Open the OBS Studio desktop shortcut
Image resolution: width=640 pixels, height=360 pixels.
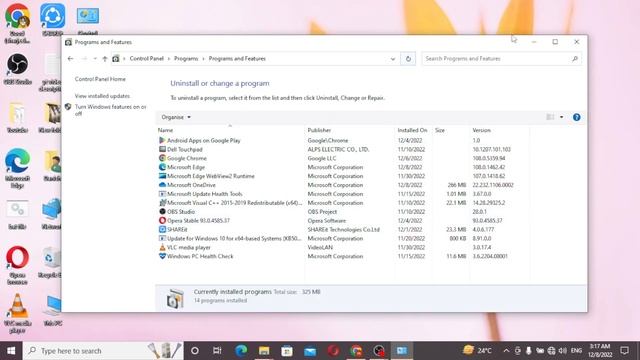point(17,69)
